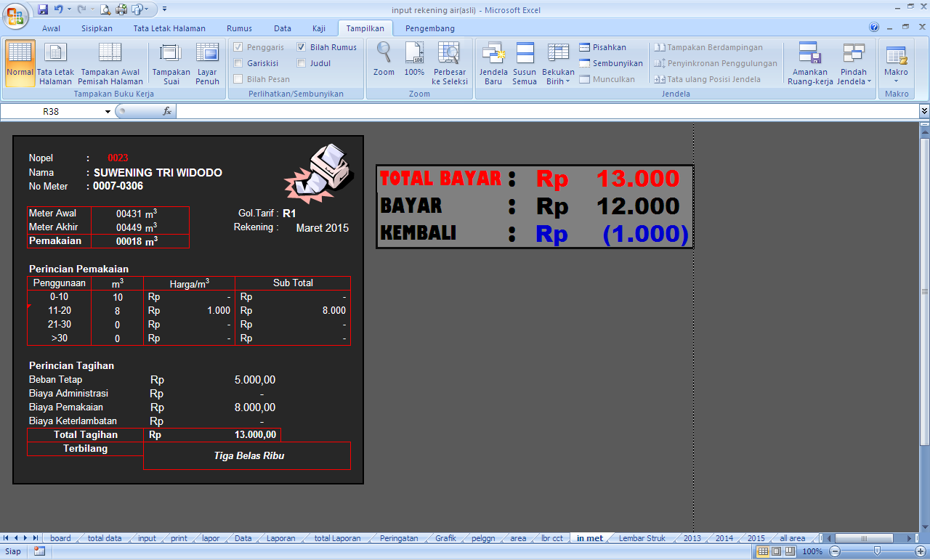Open the Zoom dialog
930x560 pixels.
pos(384,63)
